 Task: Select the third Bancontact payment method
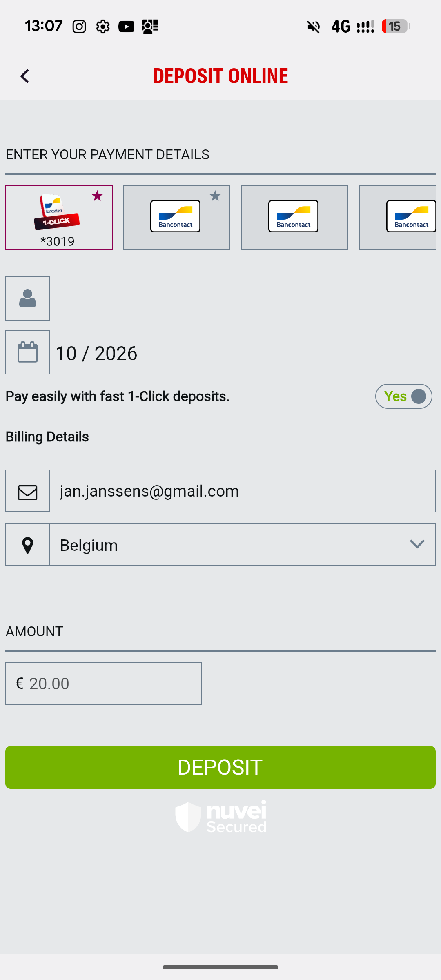pyautogui.click(x=294, y=218)
